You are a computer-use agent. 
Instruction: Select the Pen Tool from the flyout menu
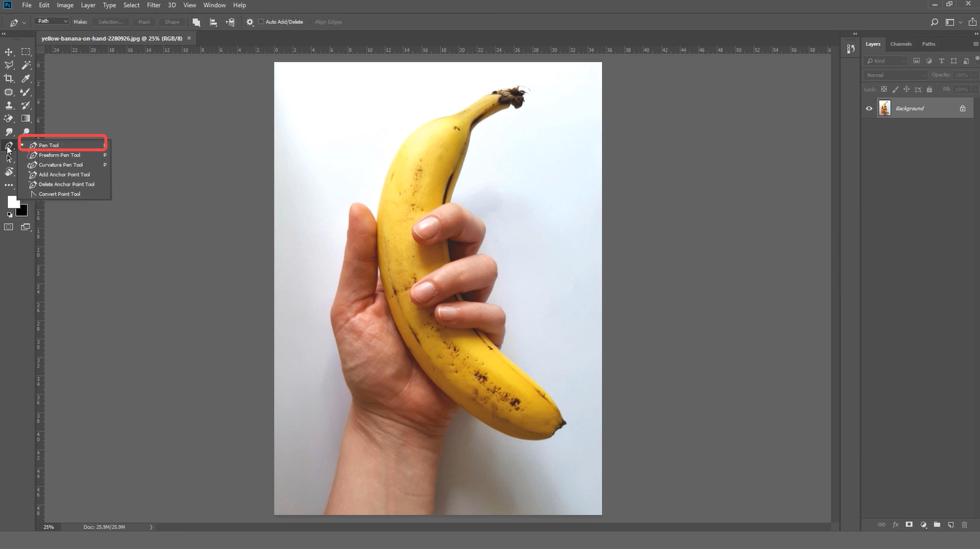click(x=50, y=145)
